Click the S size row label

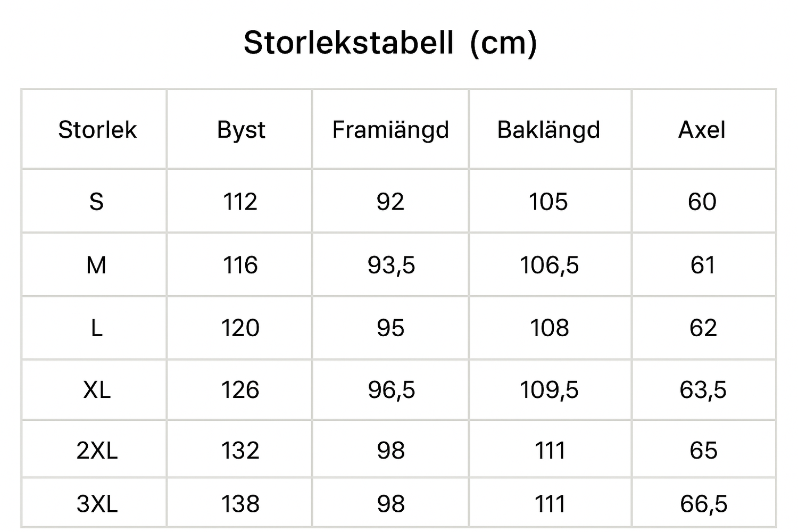pos(96,202)
